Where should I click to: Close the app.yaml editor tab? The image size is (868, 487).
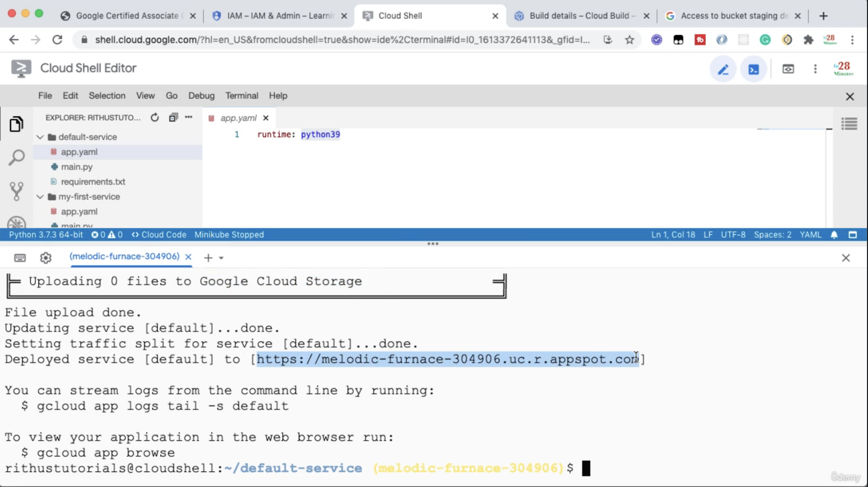click(x=266, y=118)
